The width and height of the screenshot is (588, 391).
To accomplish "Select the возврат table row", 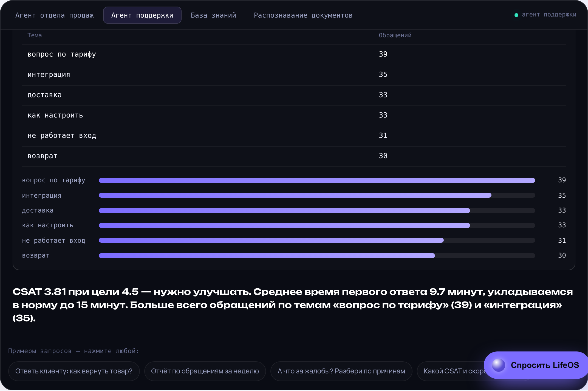I will pos(294,156).
